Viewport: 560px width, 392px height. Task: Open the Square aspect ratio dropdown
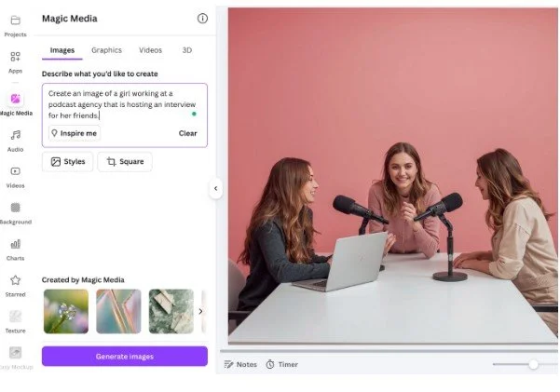[125, 162]
